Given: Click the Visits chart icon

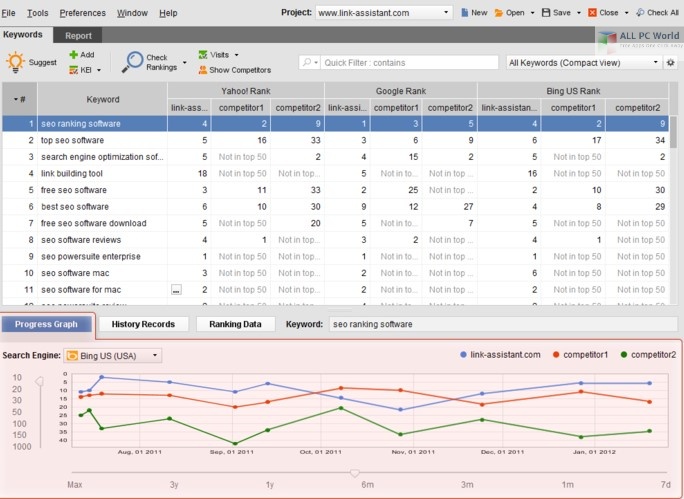Looking at the screenshot, I should tap(203, 55).
